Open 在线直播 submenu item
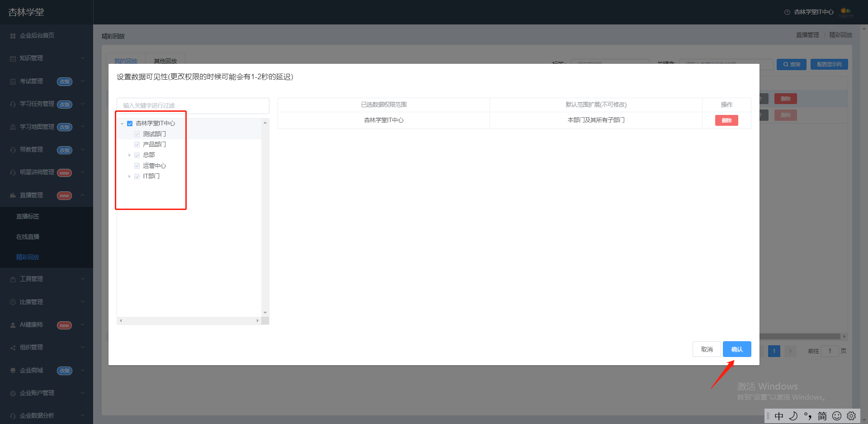 [x=28, y=237]
